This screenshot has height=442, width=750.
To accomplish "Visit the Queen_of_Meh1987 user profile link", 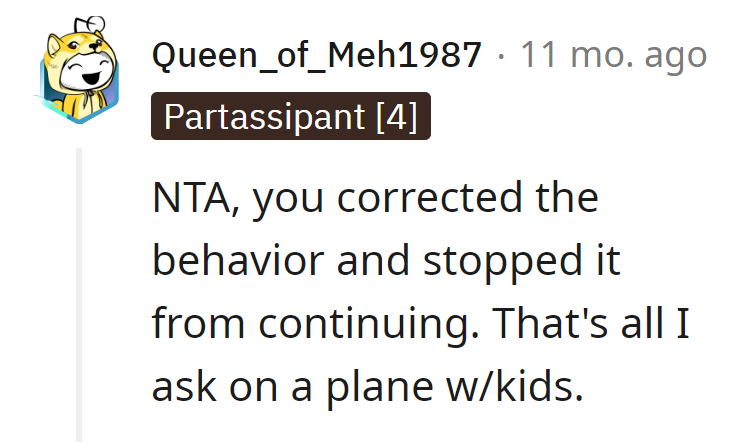I will 317,55.
